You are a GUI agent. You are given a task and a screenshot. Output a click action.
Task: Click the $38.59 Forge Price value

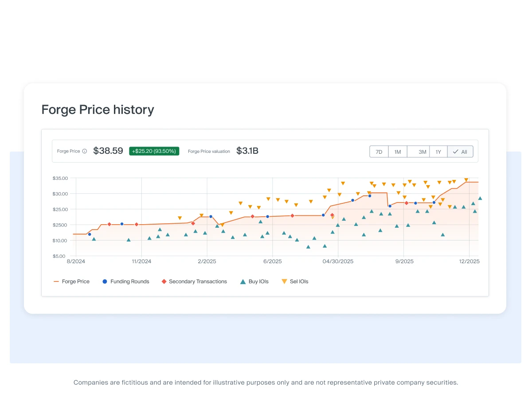(108, 151)
